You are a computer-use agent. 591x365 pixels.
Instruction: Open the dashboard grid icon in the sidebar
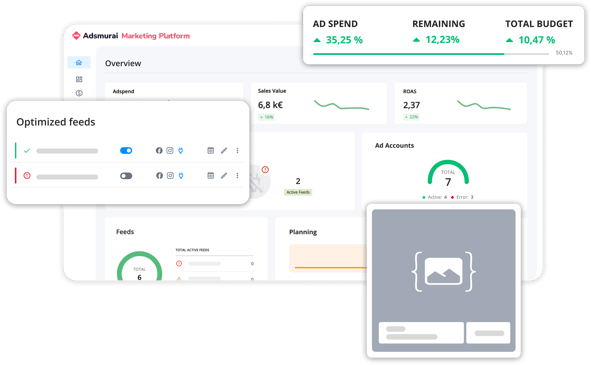point(79,79)
